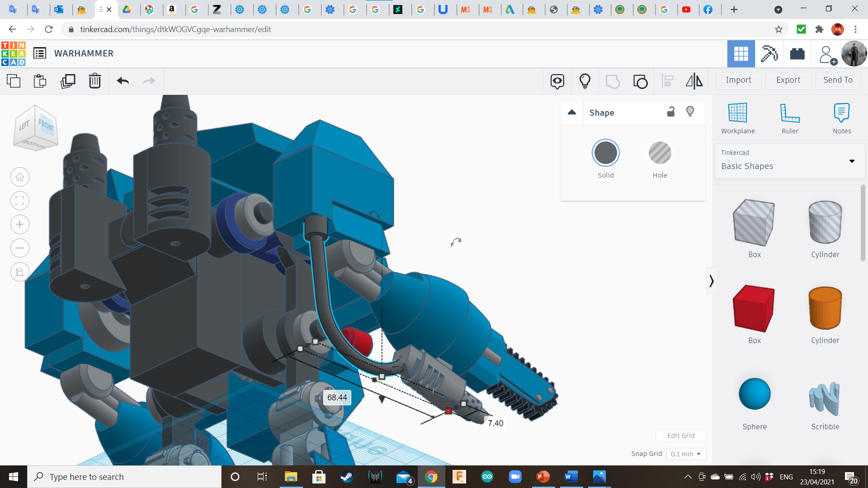Open File Explorer in the taskbar
This screenshot has width=868, height=488.
291,477
